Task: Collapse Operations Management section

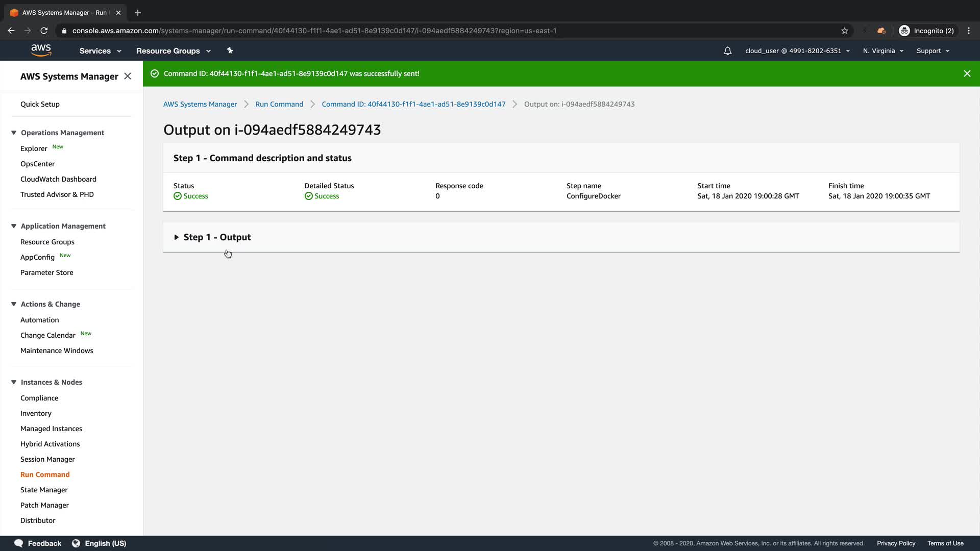Action: click(14, 133)
